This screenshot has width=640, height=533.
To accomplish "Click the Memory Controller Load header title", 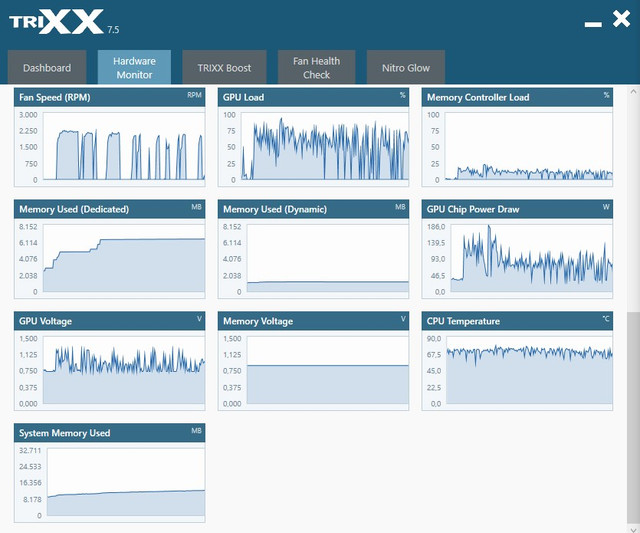I will (x=478, y=97).
